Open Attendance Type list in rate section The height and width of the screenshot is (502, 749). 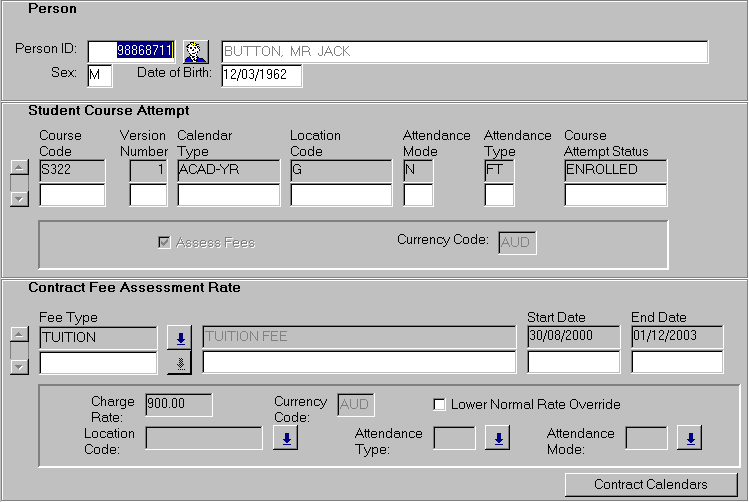coord(497,438)
